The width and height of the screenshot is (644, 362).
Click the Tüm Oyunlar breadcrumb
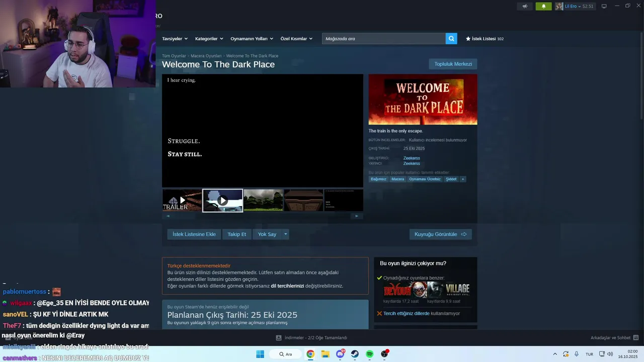click(174, 56)
